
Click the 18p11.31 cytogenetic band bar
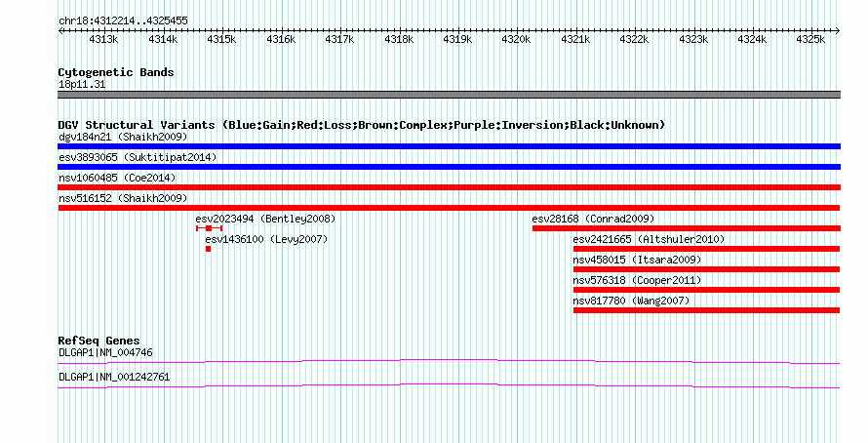pyautogui.click(x=449, y=95)
